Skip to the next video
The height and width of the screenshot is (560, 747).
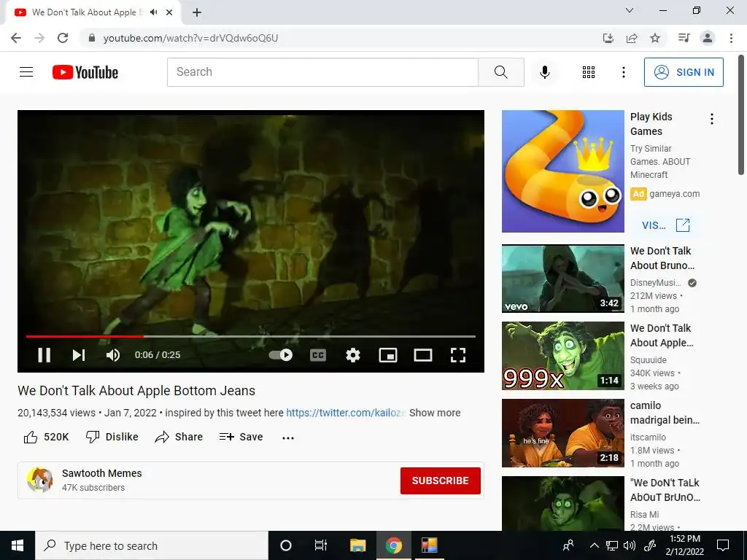coord(79,355)
